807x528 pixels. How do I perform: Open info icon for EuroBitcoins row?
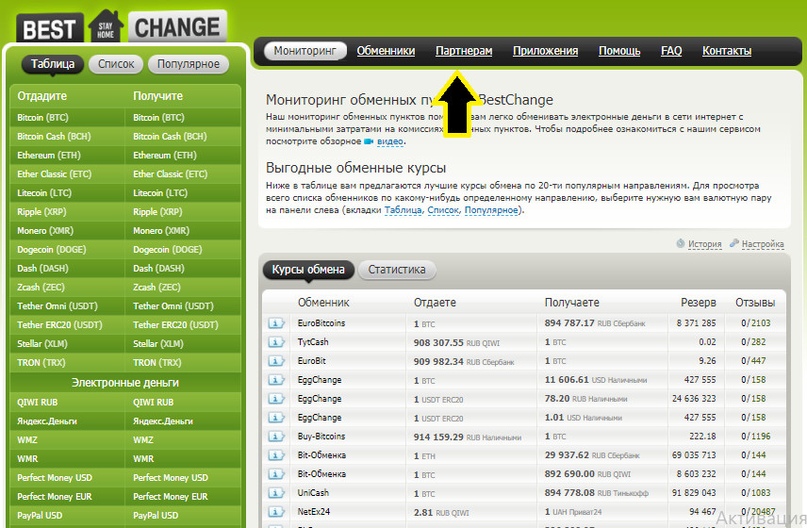pyautogui.click(x=276, y=323)
